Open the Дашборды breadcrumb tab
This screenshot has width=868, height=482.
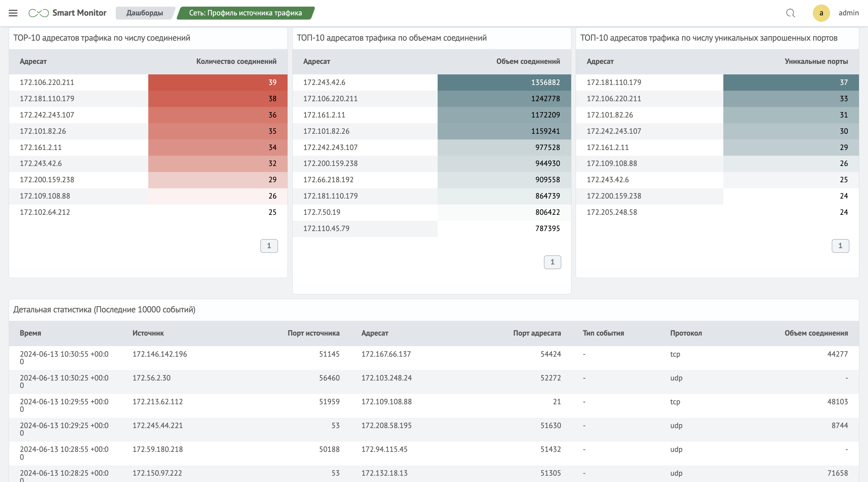click(145, 13)
